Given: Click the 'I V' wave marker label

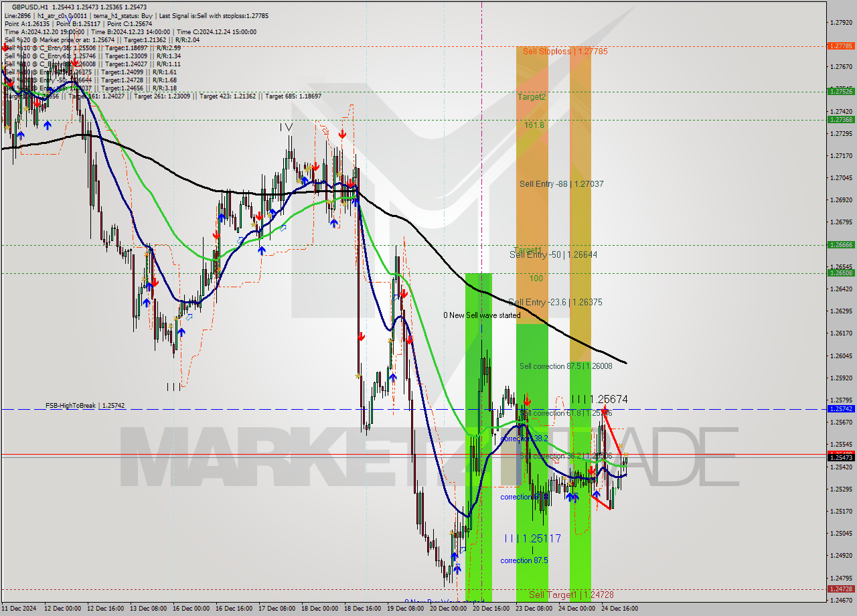Looking at the screenshot, I should click(287, 127).
